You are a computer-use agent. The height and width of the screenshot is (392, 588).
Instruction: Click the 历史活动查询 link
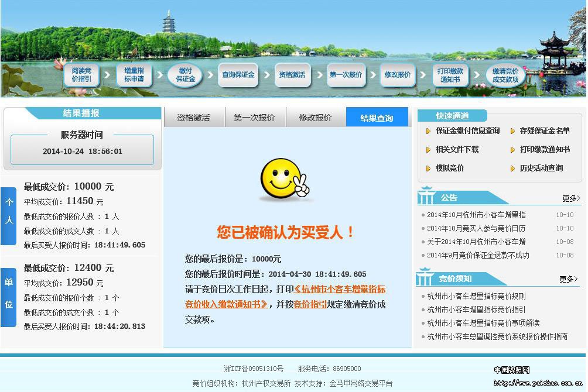[x=541, y=169]
